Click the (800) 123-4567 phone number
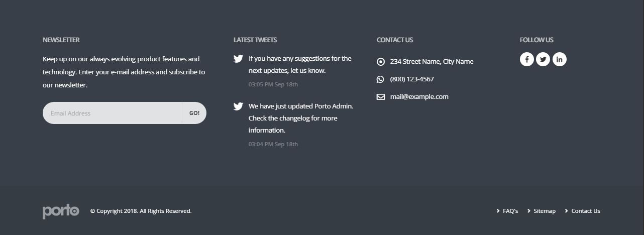This screenshot has width=644, height=235. click(412, 79)
